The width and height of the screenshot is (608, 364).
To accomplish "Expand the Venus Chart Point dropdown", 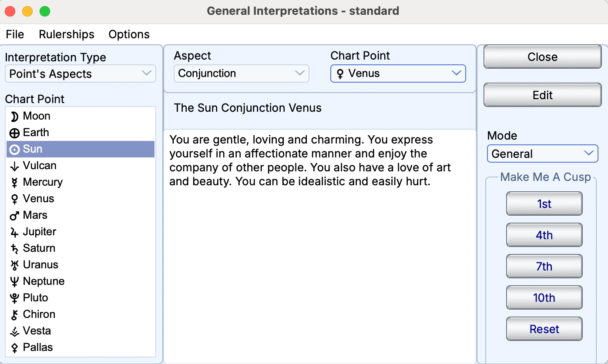I will click(x=398, y=73).
